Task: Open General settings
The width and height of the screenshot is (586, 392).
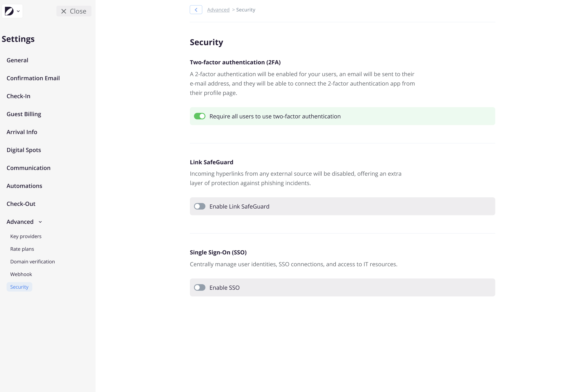Action: click(x=17, y=60)
